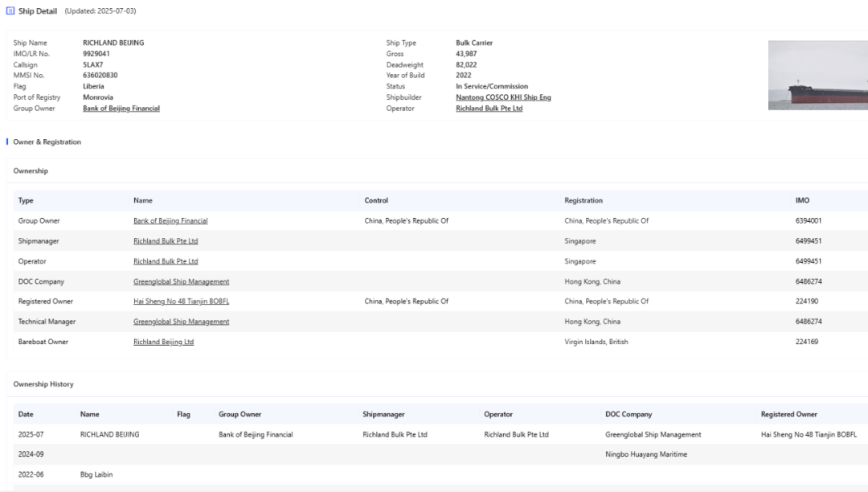Screen dimensions: 868x492
Task: Open Richland Bulk Pte Ltd in Operator row
Action: [166, 261]
